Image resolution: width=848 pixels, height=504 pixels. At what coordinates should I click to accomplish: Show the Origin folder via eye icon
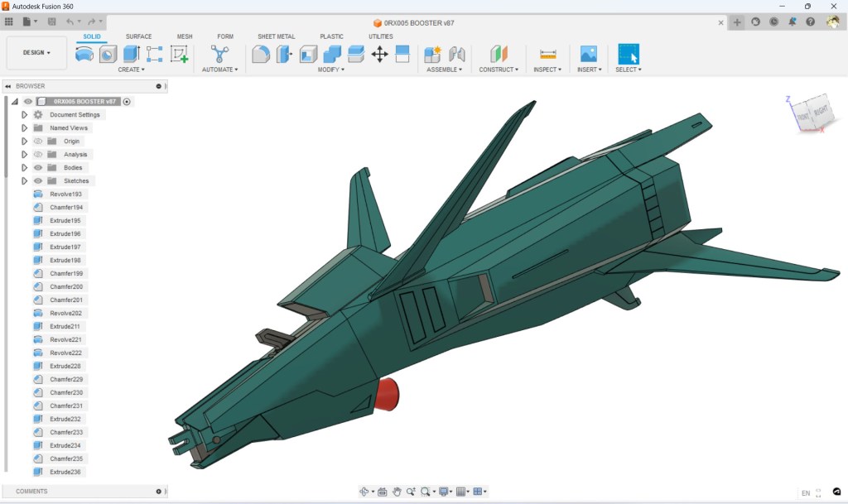(37, 142)
